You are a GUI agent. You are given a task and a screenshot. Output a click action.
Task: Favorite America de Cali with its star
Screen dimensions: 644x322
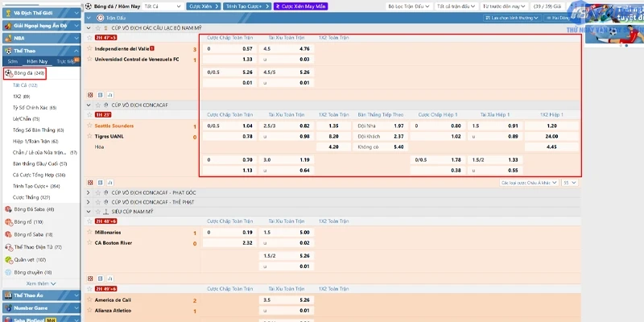pyautogui.click(x=89, y=299)
